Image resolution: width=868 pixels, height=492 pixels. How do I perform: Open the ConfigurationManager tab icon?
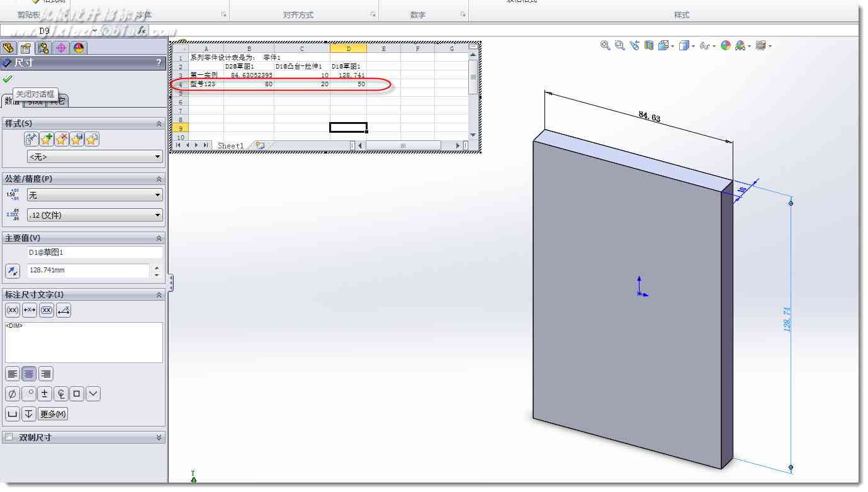[x=43, y=48]
